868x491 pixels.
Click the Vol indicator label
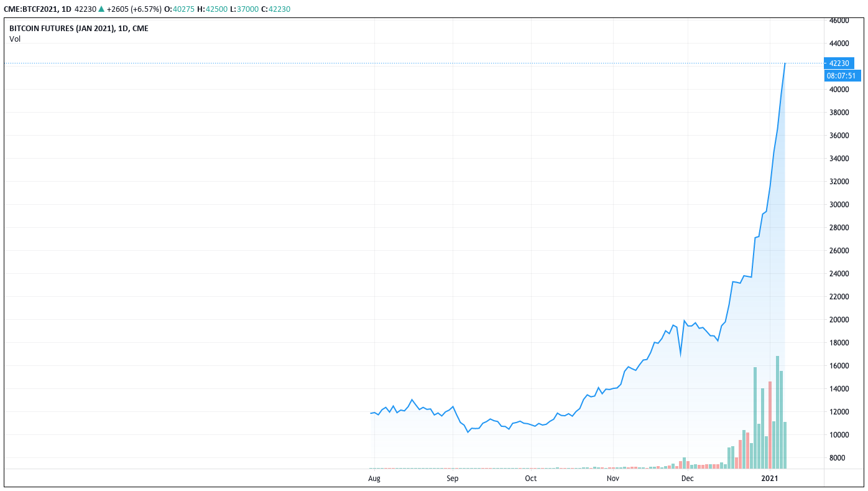[15, 39]
